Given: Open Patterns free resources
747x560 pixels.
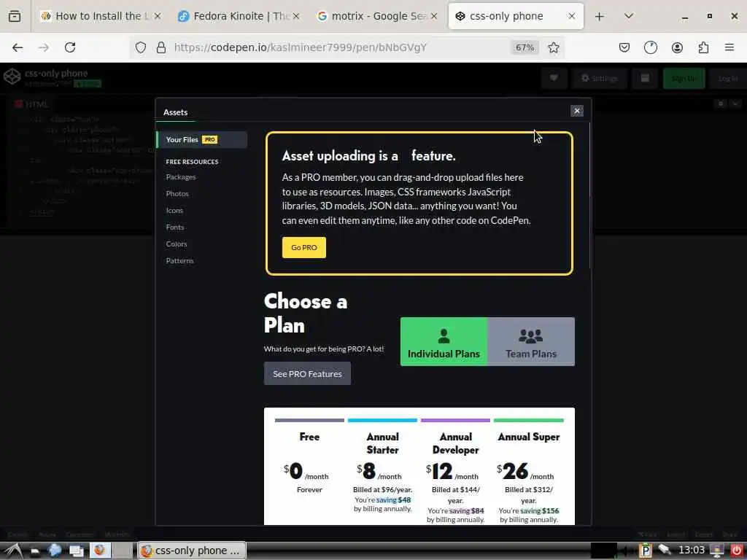Looking at the screenshot, I should point(179,260).
